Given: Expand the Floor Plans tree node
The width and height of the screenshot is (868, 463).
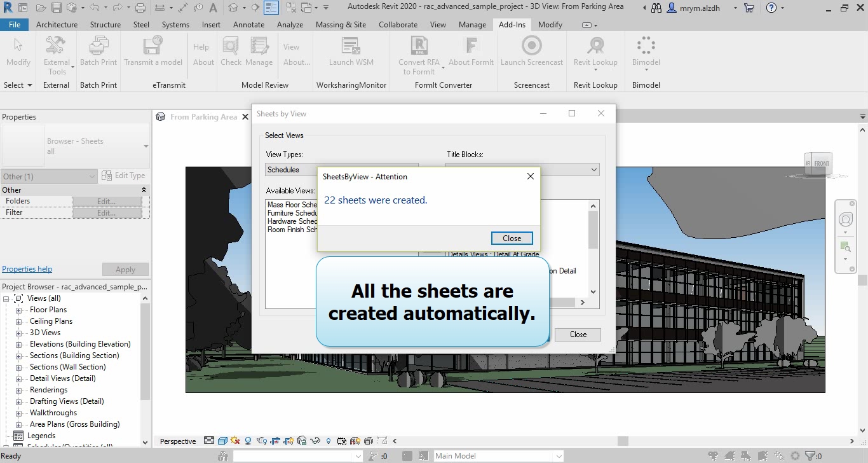Looking at the screenshot, I should 19,310.
